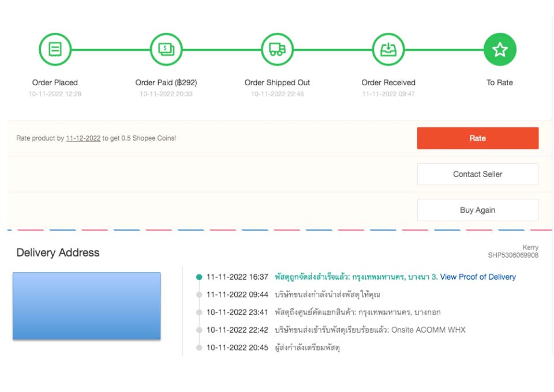Open the View Proof of Delivery link
Viewport: 554px width, 392px height.
coord(478,277)
